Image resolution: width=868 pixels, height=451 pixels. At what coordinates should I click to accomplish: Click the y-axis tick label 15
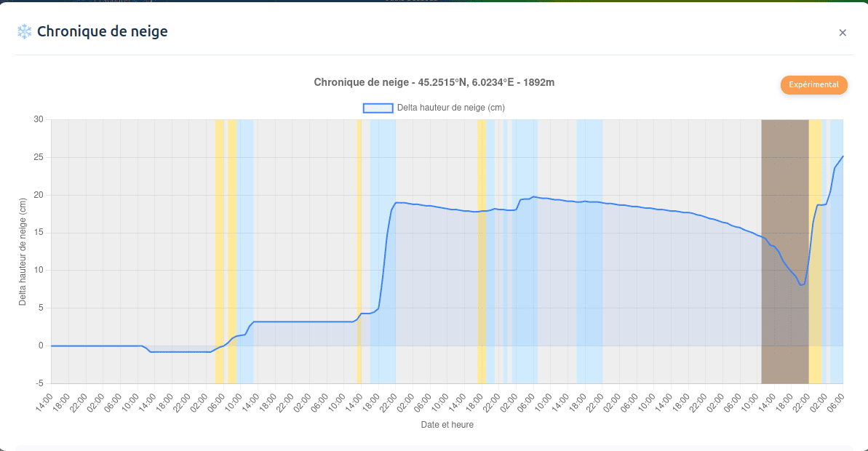pos(39,233)
